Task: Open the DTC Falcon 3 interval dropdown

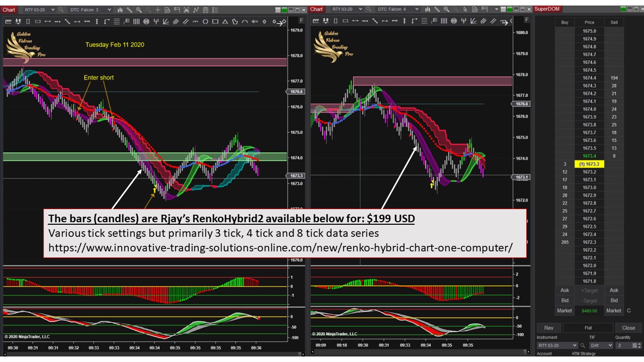Action: coord(90,10)
